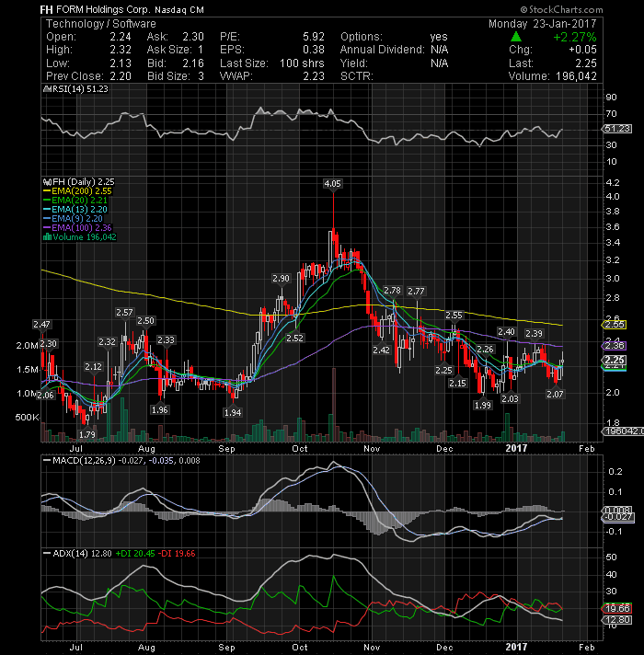This screenshot has width=644, height=655.
Task: Click the Last Size 100 shrs value
Action: coord(302,63)
